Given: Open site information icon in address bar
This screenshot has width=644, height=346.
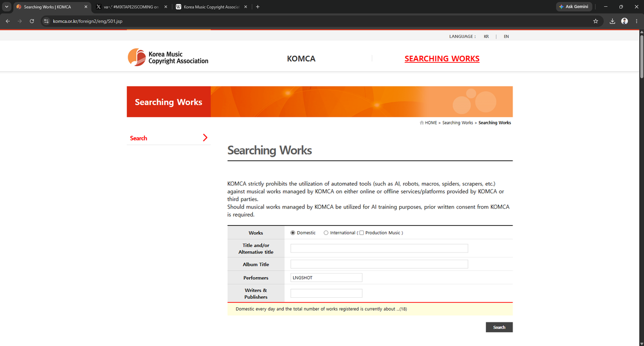Looking at the screenshot, I should [46, 21].
